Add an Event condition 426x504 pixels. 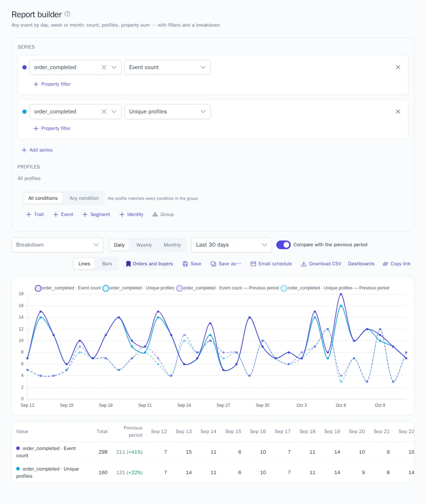(63, 215)
